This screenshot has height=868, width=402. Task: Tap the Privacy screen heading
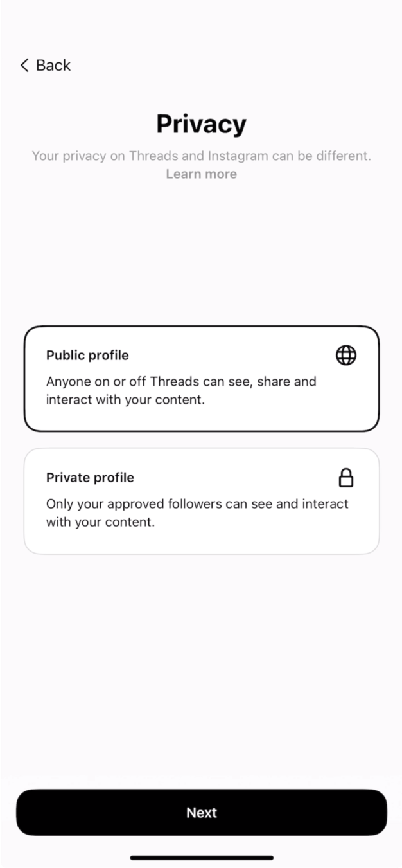pyautogui.click(x=201, y=123)
